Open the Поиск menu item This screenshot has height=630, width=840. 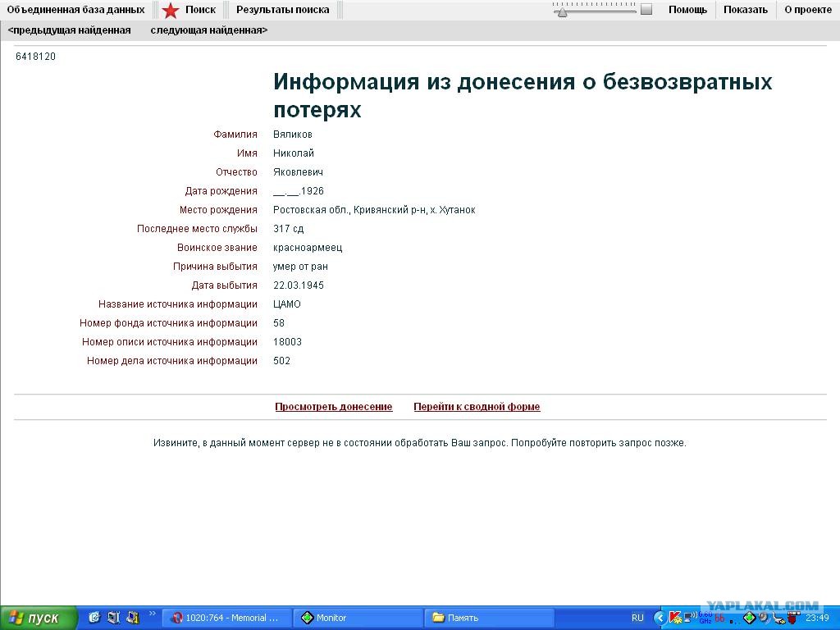[200, 10]
